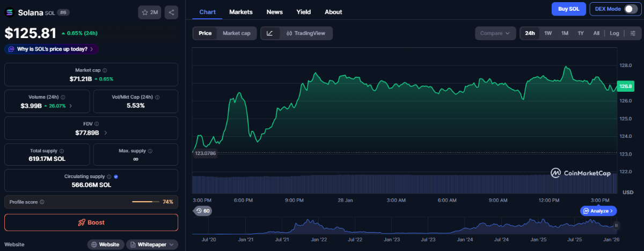Open chart settings sliders icon
The height and width of the screenshot is (251, 644).
[x=633, y=33]
